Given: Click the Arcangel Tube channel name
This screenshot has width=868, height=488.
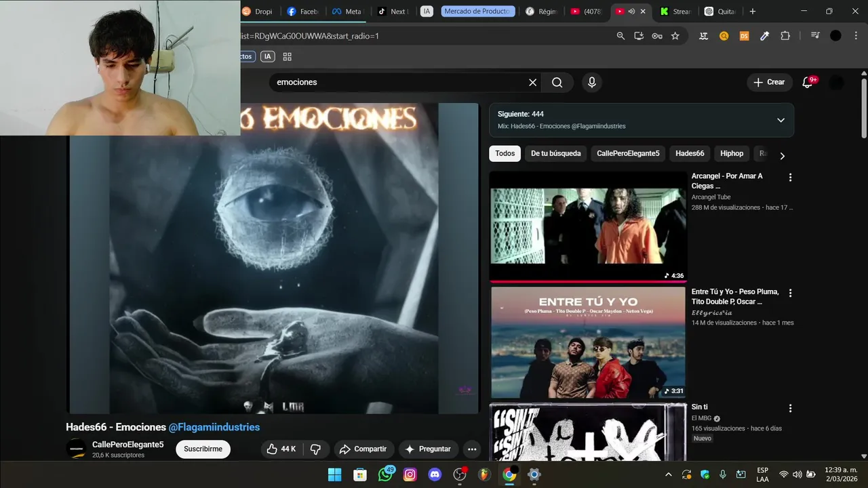Looking at the screenshot, I should [711, 197].
